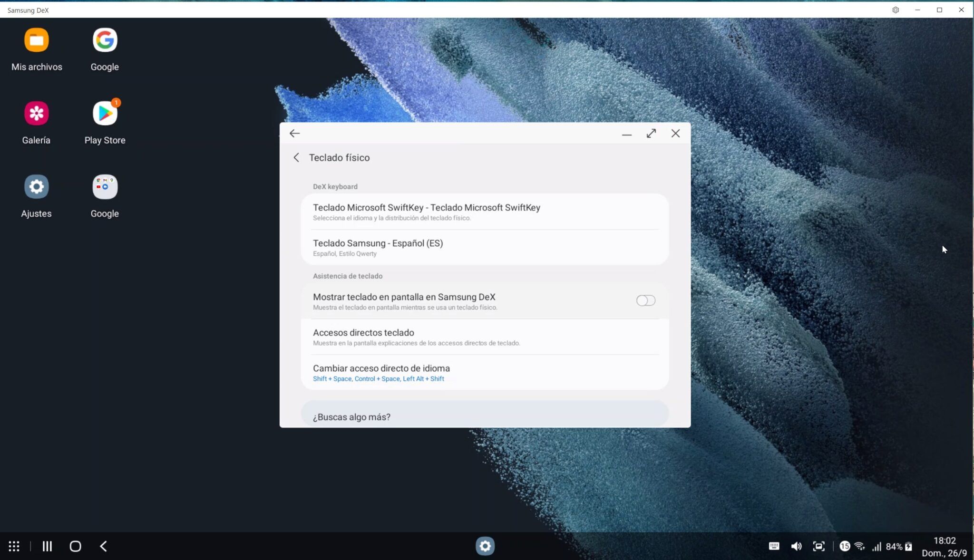
Task: Open the apps grid in the taskbar
Action: point(14,546)
